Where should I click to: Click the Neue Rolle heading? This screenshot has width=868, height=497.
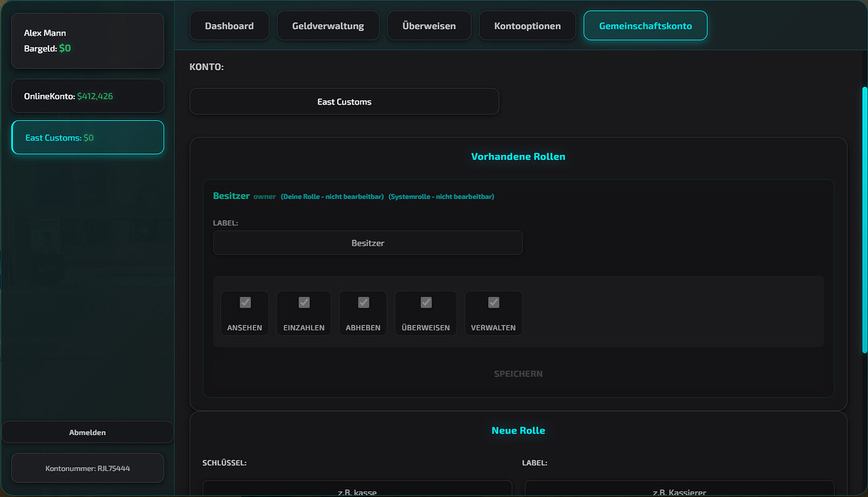(x=518, y=431)
